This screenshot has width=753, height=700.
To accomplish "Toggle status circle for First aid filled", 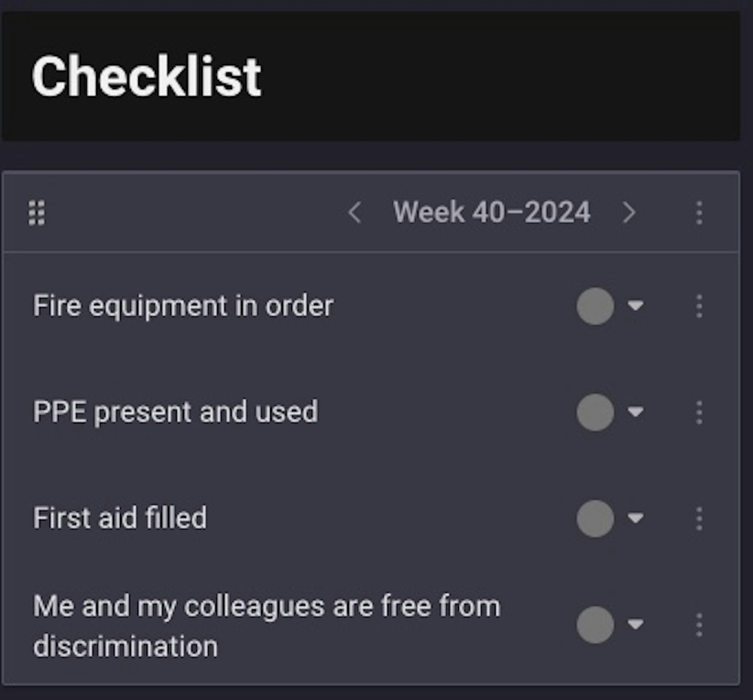I will [595, 518].
